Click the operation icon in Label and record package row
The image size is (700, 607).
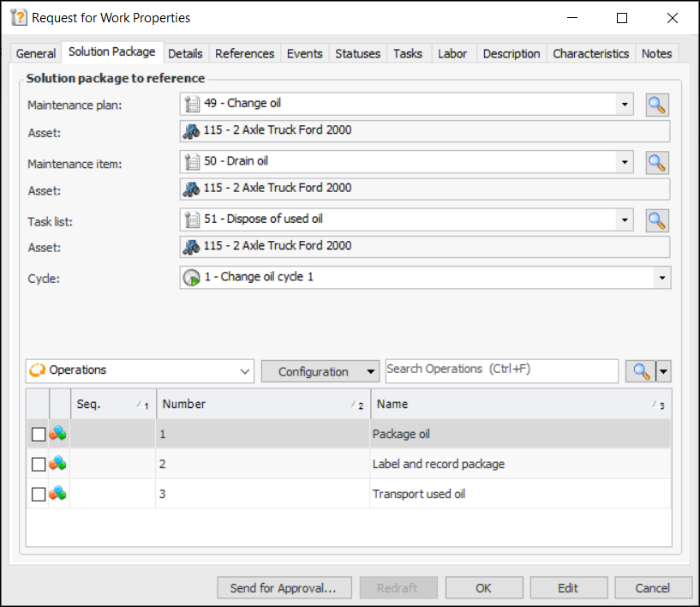pyautogui.click(x=57, y=464)
